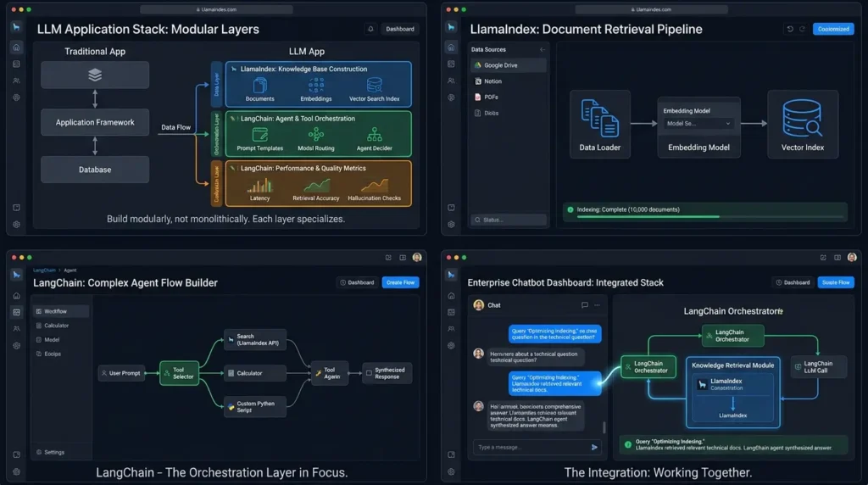Click the chat scrollbar handle
868x485 pixels.
click(x=604, y=427)
